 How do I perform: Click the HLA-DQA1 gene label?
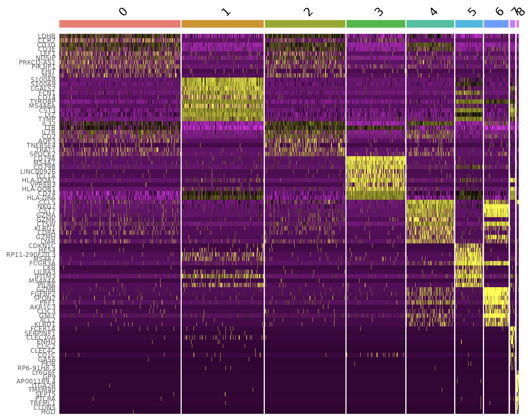tap(39, 181)
